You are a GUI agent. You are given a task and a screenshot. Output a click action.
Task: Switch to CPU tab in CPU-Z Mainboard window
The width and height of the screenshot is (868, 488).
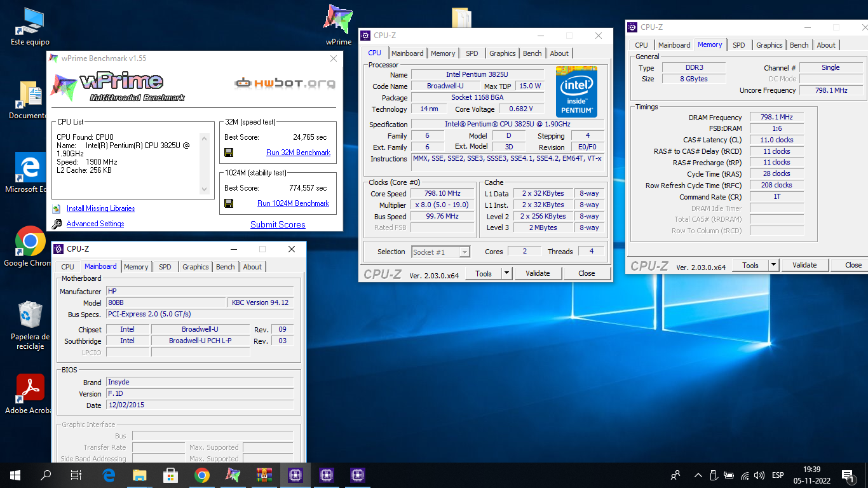click(67, 267)
